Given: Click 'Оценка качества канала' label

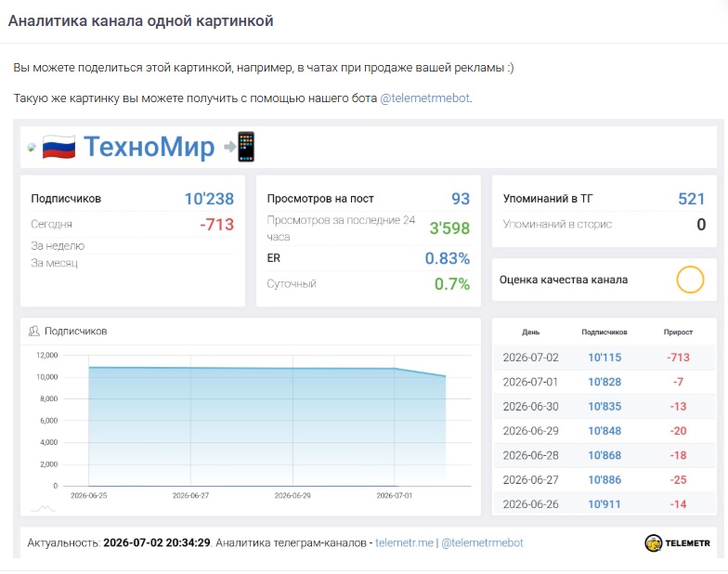Looking at the screenshot, I should [564, 280].
